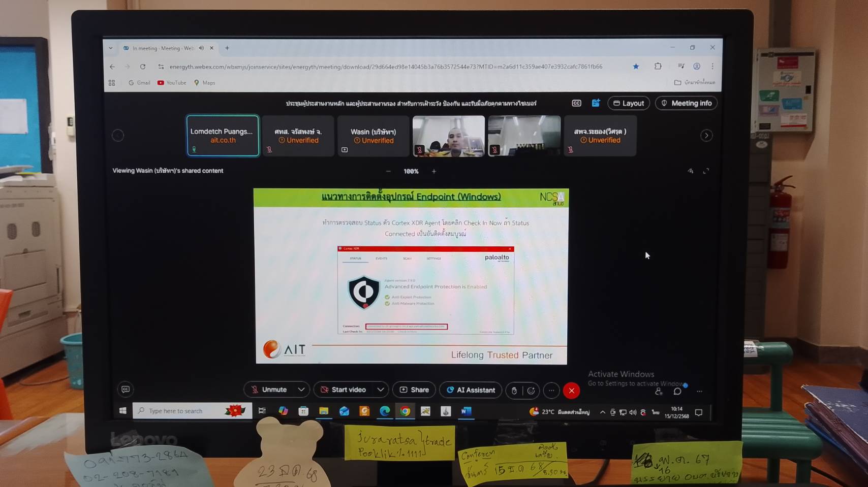The height and width of the screenshot is (487, 868).
Task: Click the Share content button
Action: (x=414, y=389)
